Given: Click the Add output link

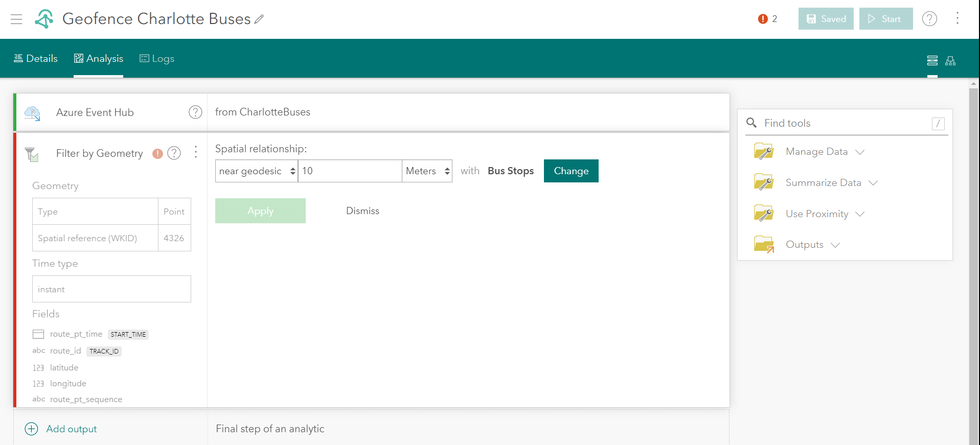Looking at the screenshot, I should (x=72, y=429).
